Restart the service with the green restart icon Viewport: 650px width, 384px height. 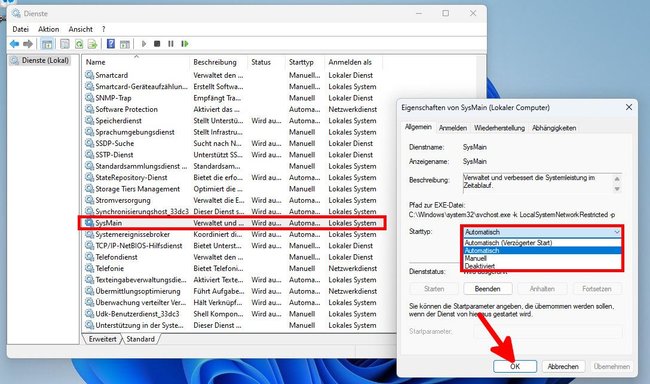[x=184, y=44]
